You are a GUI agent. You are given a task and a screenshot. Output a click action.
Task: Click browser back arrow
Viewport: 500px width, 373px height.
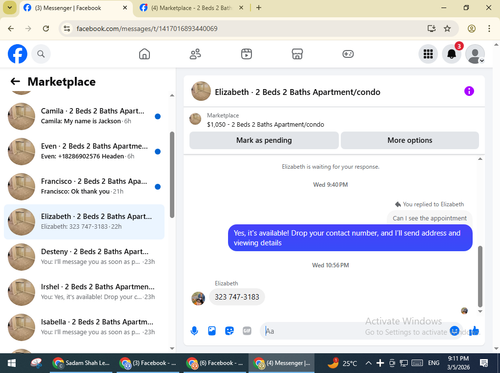pos(11,29)
